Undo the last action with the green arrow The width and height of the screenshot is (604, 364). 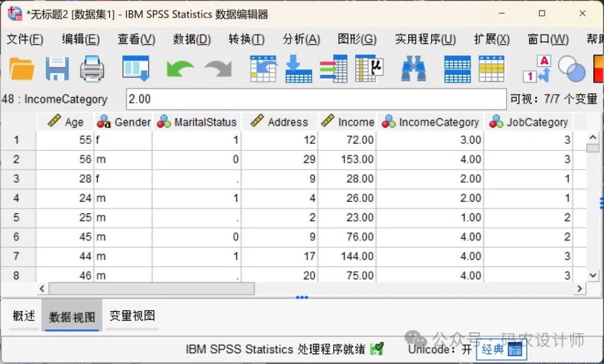pyautogui.click(x=180, y=68)
